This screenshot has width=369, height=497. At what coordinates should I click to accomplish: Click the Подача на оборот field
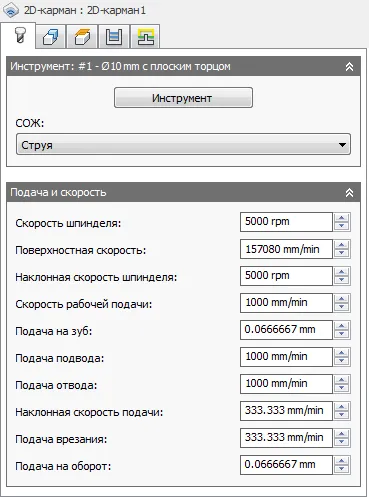coord(286,465)
